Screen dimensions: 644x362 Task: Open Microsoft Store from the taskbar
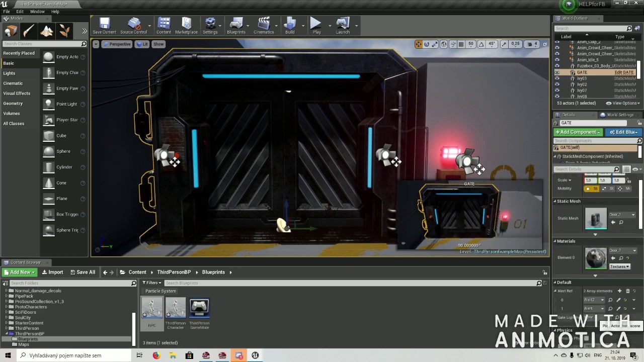tap(189, 355)
